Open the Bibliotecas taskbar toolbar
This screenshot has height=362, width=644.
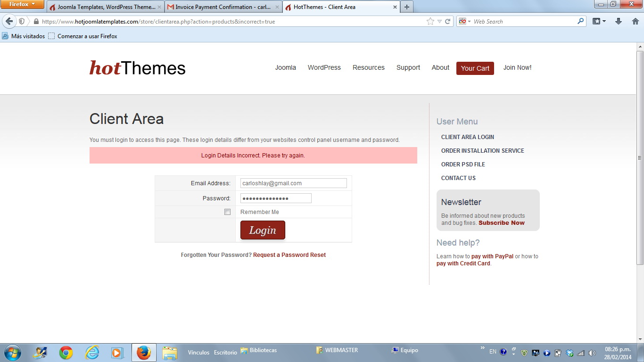click(x=259, y=350)
